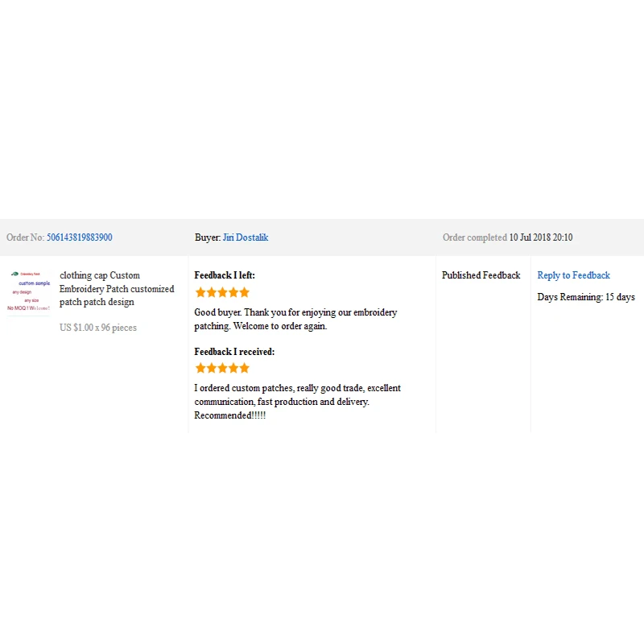Click the clothing cap Custom Embroidery Patch title
The width and height of the screenshot is (644, 644).
point(117,289)
